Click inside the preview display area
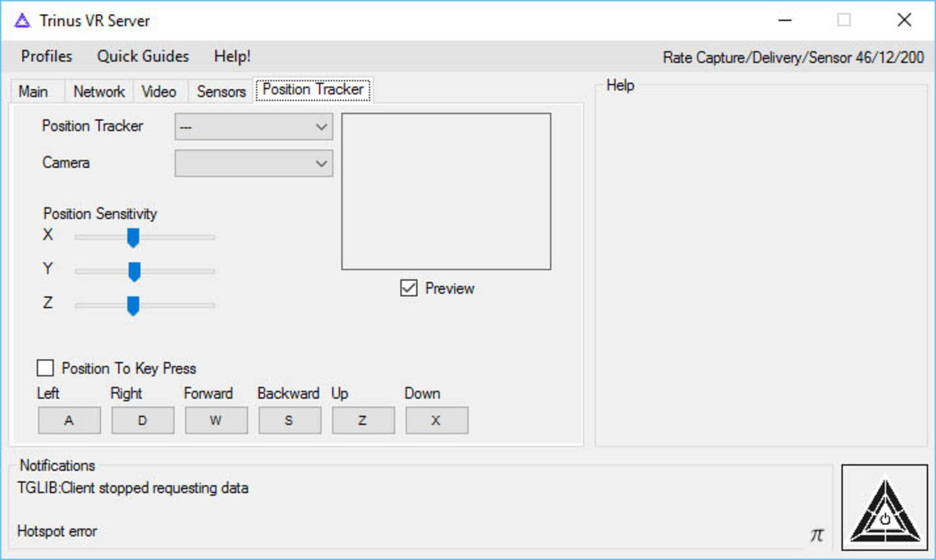 point(446,190)
